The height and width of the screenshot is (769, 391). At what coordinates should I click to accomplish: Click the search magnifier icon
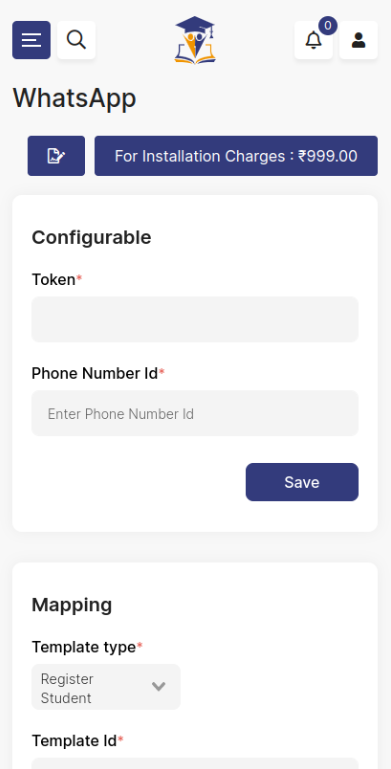[76, 40]
